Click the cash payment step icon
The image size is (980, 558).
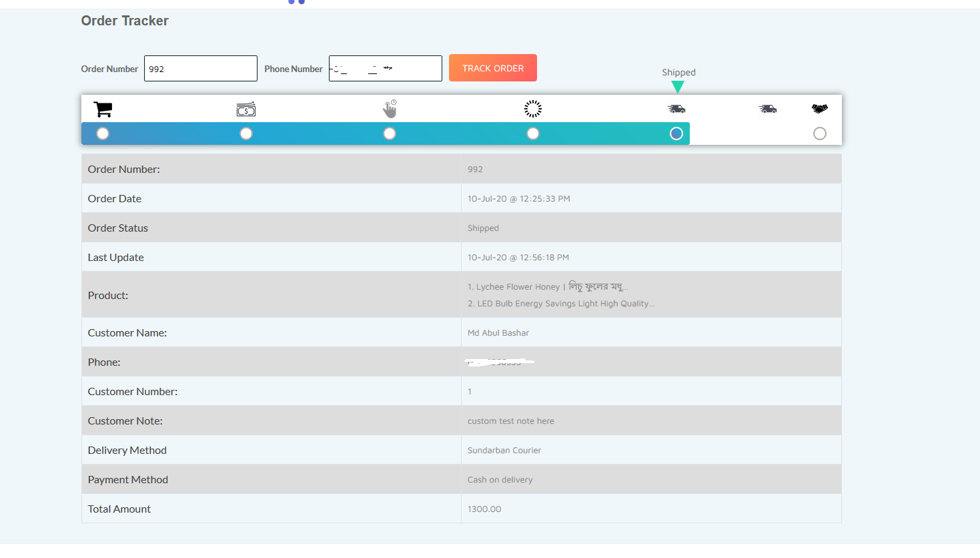coord(246,109)
